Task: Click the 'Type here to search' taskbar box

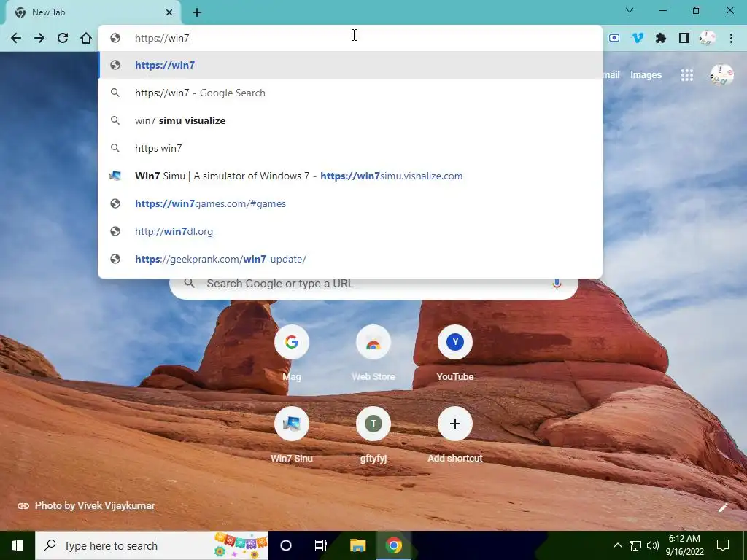Action: [152, 545]
